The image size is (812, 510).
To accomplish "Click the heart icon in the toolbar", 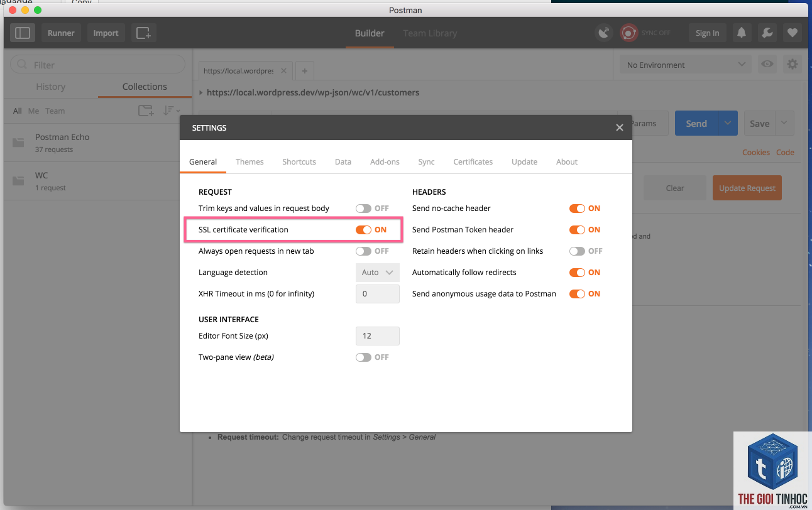I will (x=792, y=33).
